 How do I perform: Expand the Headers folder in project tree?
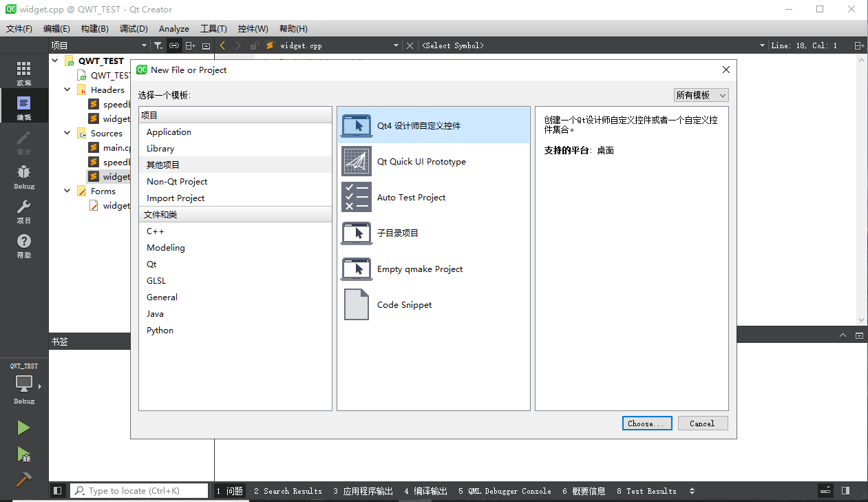coord(67,90)
